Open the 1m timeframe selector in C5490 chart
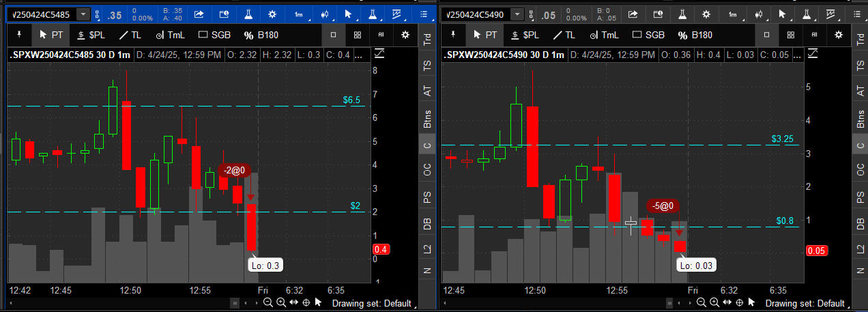 click(x=733, y=14)
